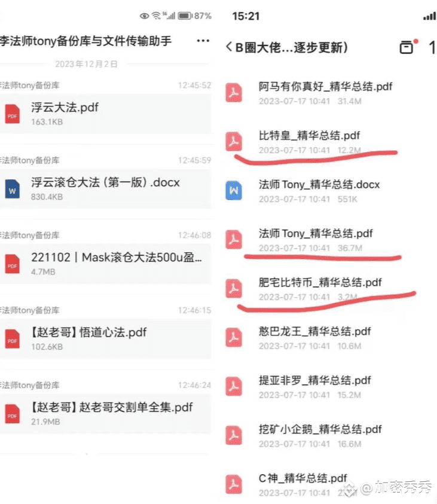
Task: Open 【赵老哥】悟道心法.pdf file message
Action: pyautogui.click(x=105, y=339)
